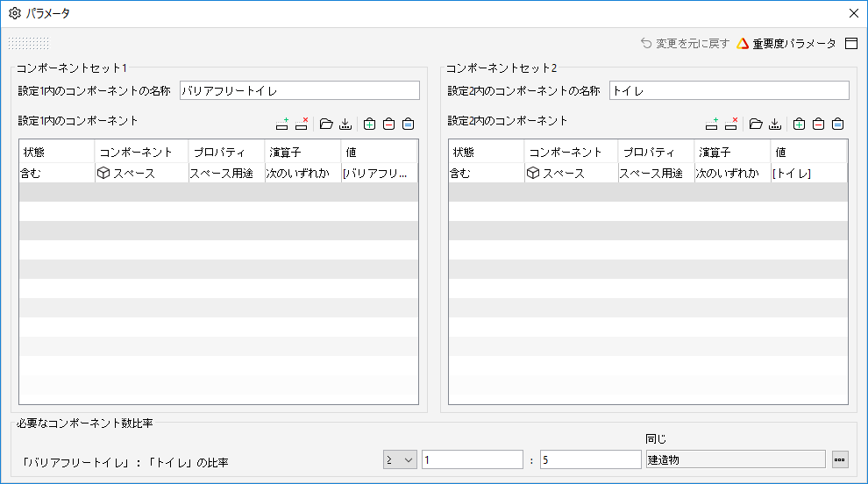Save filter icon in component set 1
The height and width of the screenshot is (484, 868).
(x=345, y=124)
